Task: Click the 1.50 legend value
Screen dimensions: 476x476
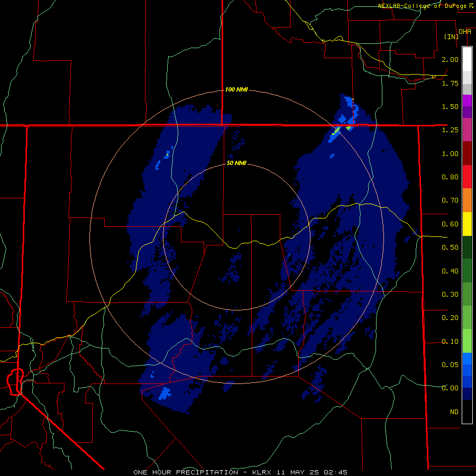Action: 450,106
